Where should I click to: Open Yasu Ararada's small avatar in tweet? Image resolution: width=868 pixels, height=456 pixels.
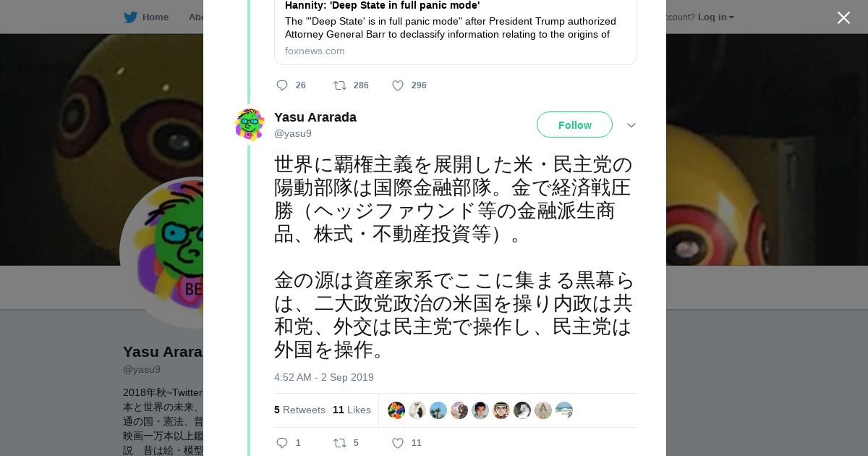(250, 124)
